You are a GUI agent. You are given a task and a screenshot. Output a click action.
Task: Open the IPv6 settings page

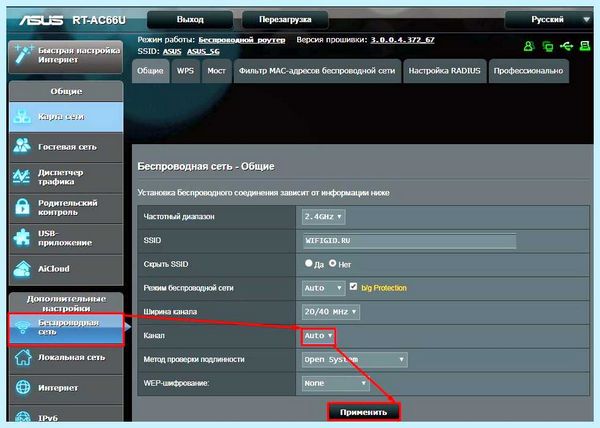point(66,415)
